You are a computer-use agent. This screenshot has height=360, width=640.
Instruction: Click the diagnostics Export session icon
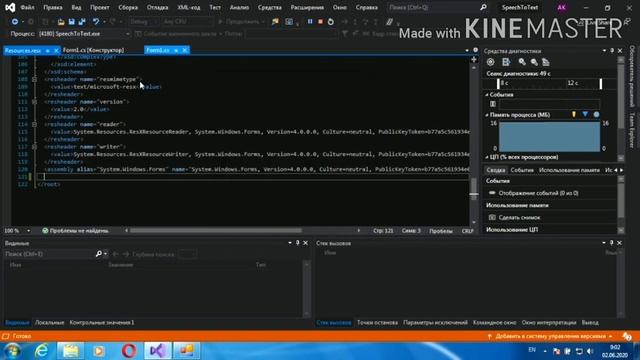point(506,62)
